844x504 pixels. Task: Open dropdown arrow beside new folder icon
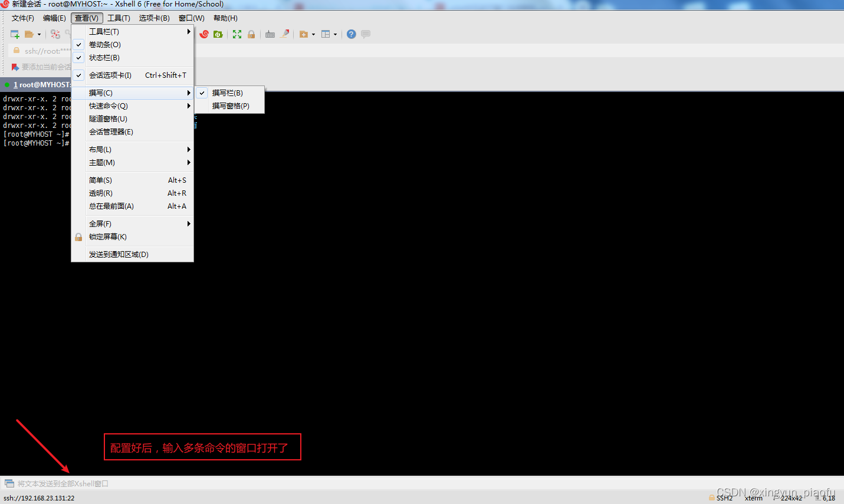pyautogui.click(x=313, y=34)
